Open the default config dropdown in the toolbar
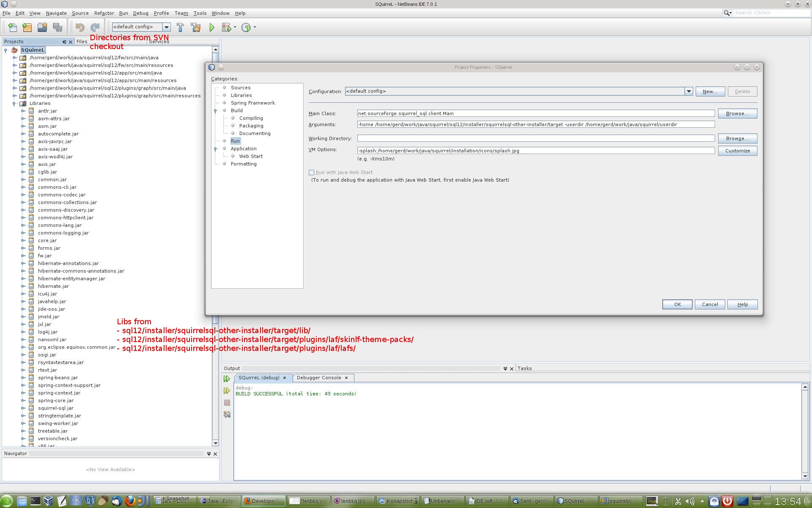The image size is (812, 508). point(167,27)
